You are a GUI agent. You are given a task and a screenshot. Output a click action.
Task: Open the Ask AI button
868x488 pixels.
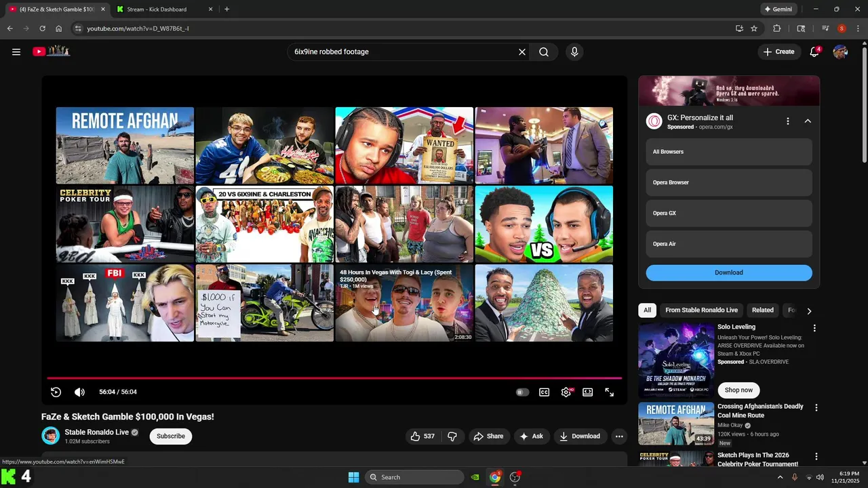531,436
